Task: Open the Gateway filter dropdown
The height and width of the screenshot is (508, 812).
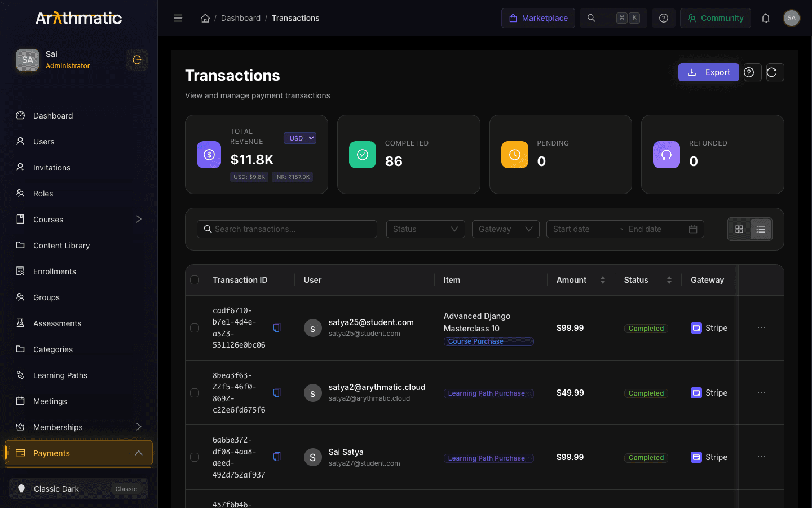Action: [506, 229]
